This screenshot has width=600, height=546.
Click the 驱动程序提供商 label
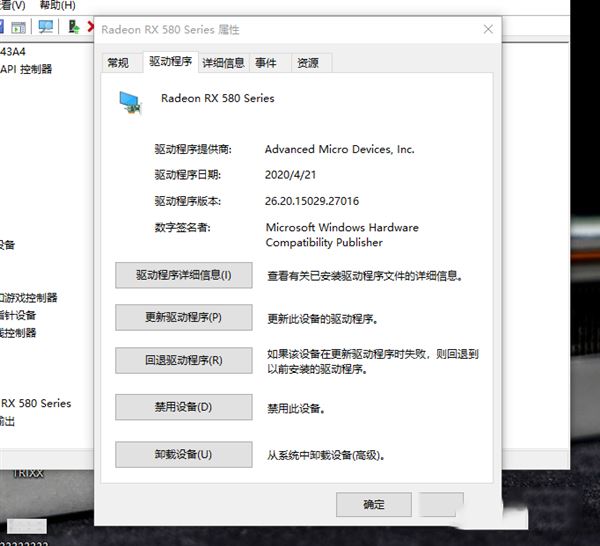pyautogui.click(x=193, y=149)
